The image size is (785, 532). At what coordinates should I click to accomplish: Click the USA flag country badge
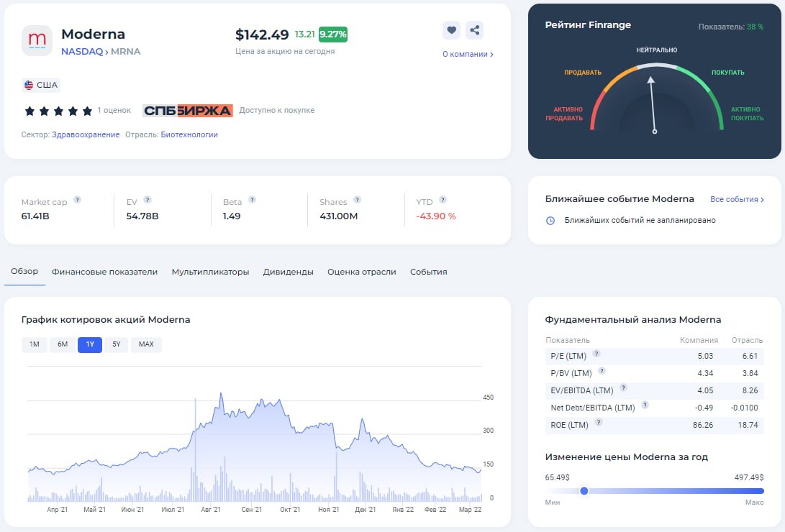click(x=41, y=85)
